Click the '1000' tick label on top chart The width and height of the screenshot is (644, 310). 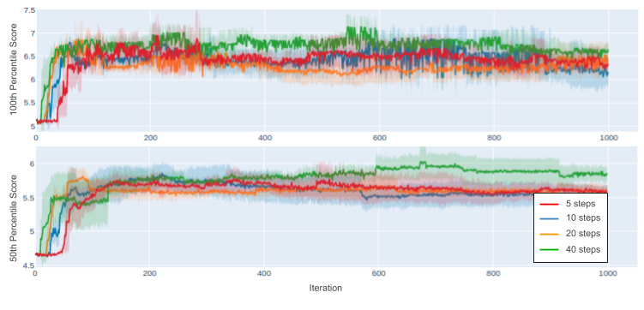tap(608, 138)
